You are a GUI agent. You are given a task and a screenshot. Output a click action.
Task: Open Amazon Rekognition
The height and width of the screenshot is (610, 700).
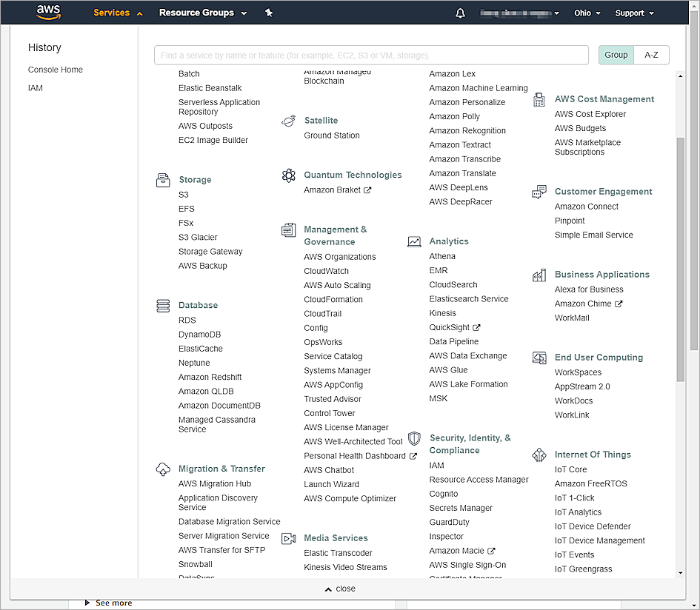467,130
